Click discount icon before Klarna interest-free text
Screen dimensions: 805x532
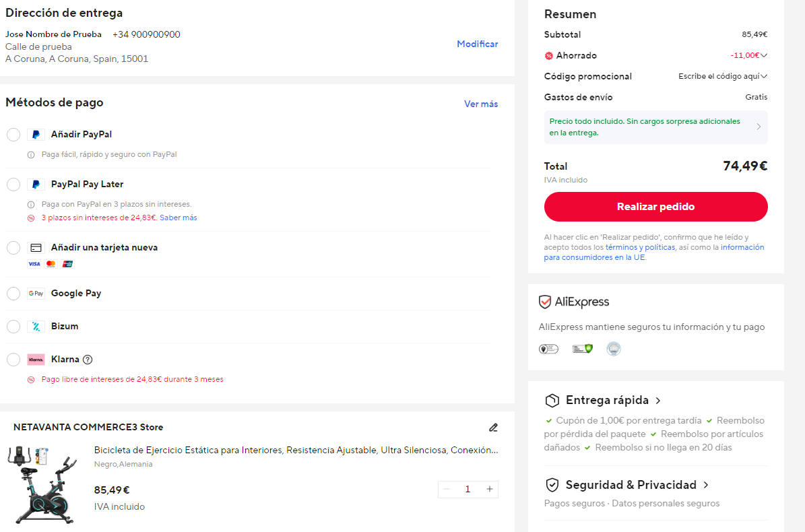click(x=31, y=380)
